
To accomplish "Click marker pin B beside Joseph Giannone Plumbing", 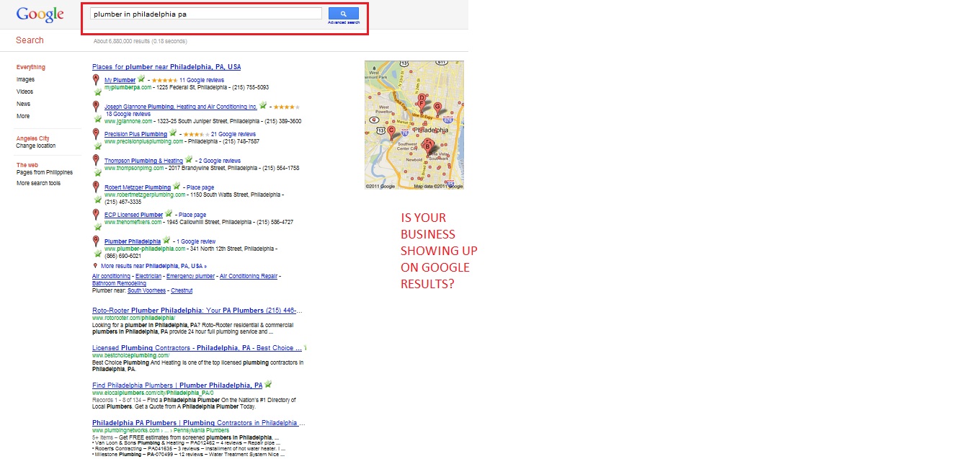I will click(96, 107).
